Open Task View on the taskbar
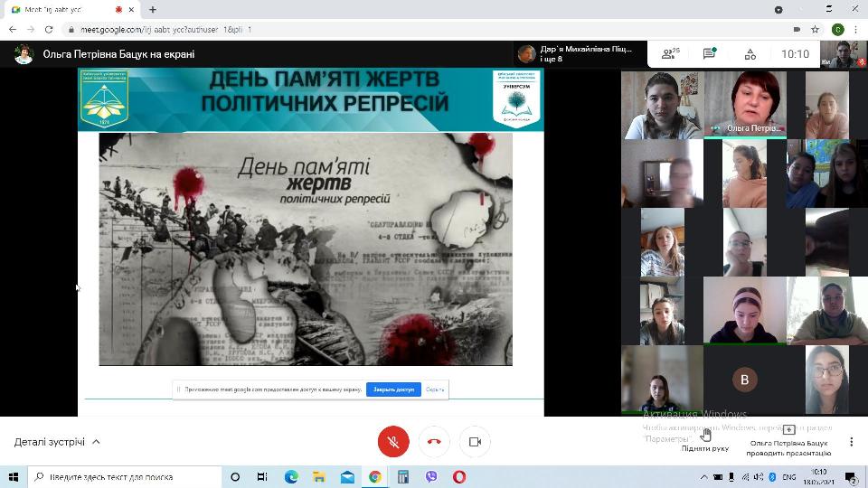868x488 pixels. click(262, 477)
